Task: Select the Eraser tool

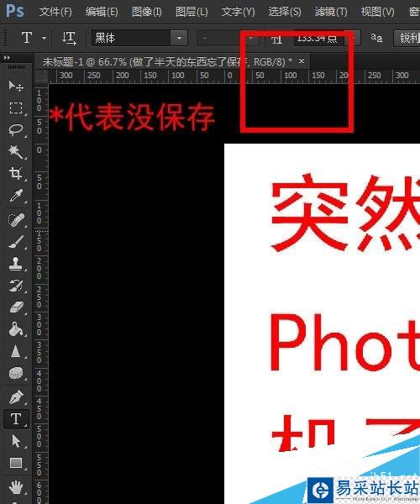Action: [15, 307]
